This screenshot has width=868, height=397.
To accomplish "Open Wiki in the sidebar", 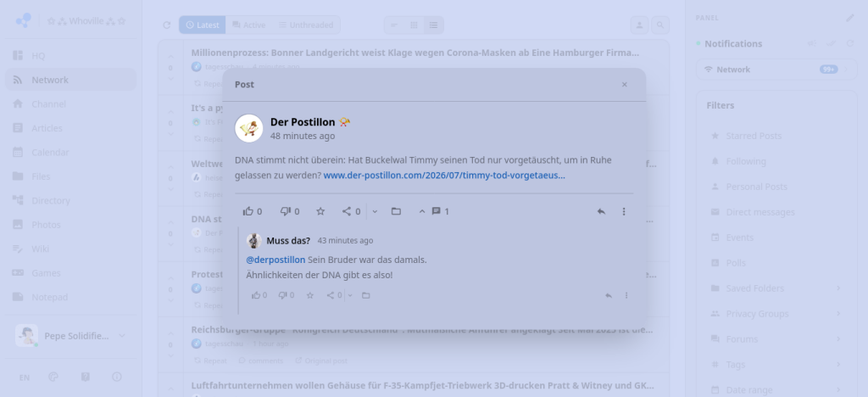I will tap(71, 249).
